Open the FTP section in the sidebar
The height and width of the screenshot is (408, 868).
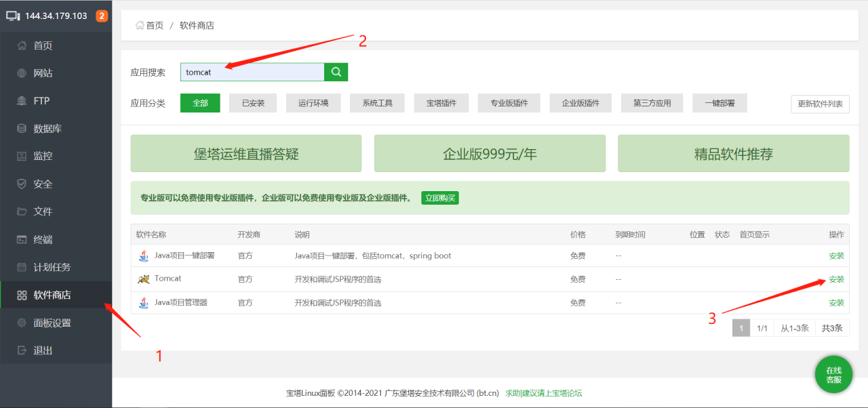tap(42, 100)
